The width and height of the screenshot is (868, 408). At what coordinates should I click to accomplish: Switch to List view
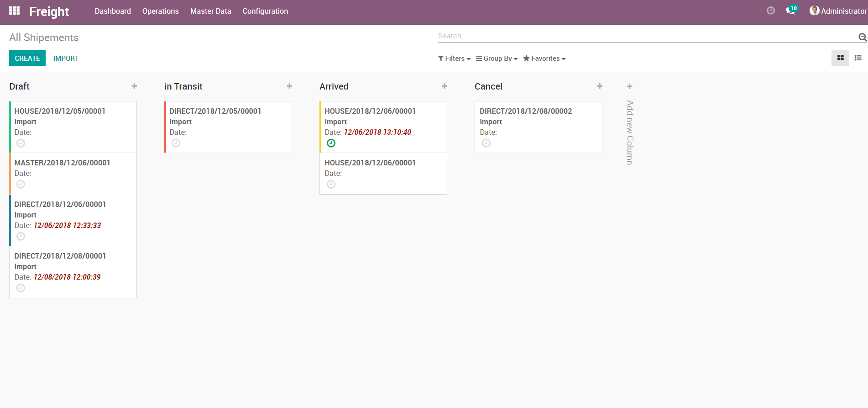(x=858, y=58)
